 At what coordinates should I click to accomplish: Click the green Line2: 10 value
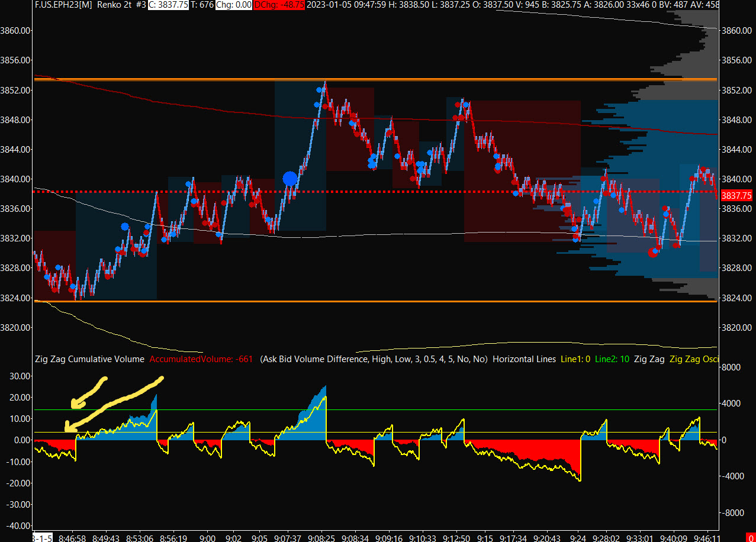click(x=612, y=359)
